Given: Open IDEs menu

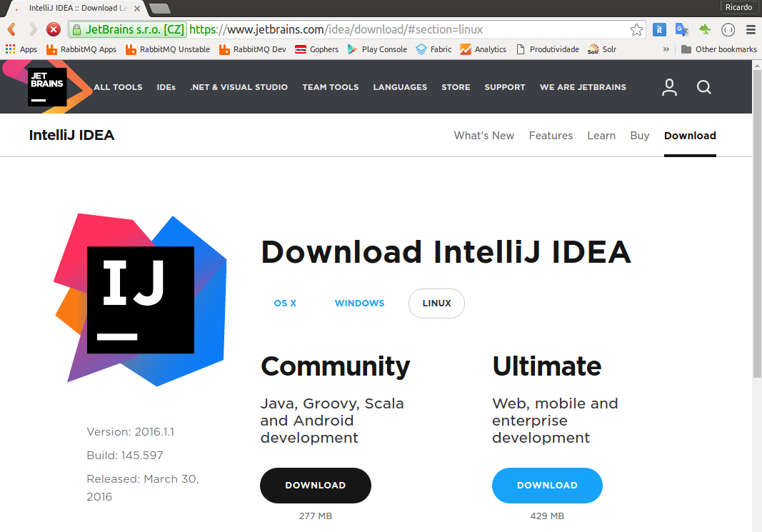Looking at the screenshot, I should tap(166, 87).
